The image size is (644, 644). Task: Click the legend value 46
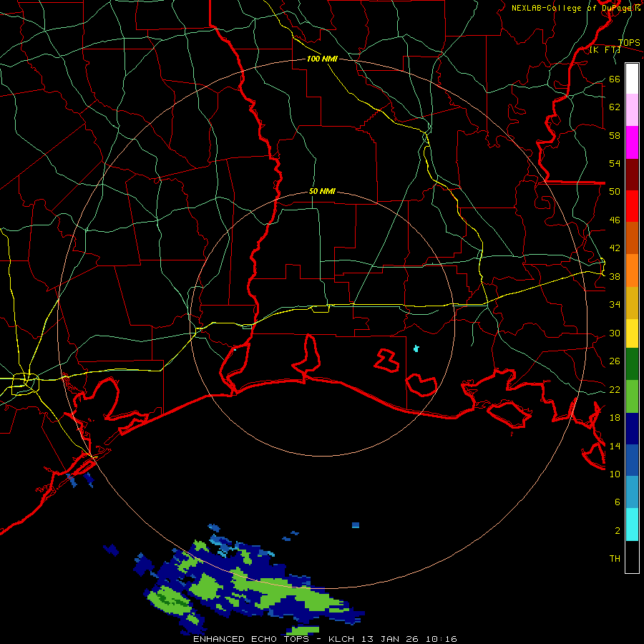coord(615,220)
